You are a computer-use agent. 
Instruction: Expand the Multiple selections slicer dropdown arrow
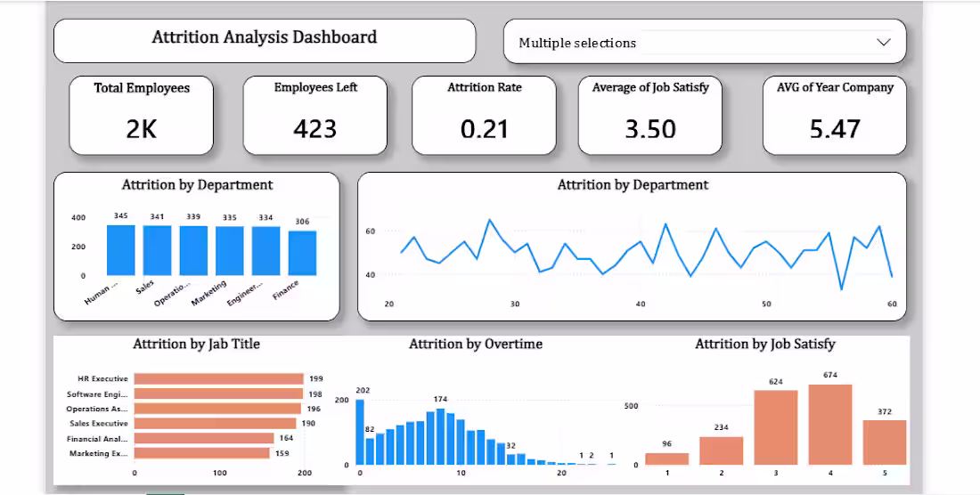tap(883, 43)
